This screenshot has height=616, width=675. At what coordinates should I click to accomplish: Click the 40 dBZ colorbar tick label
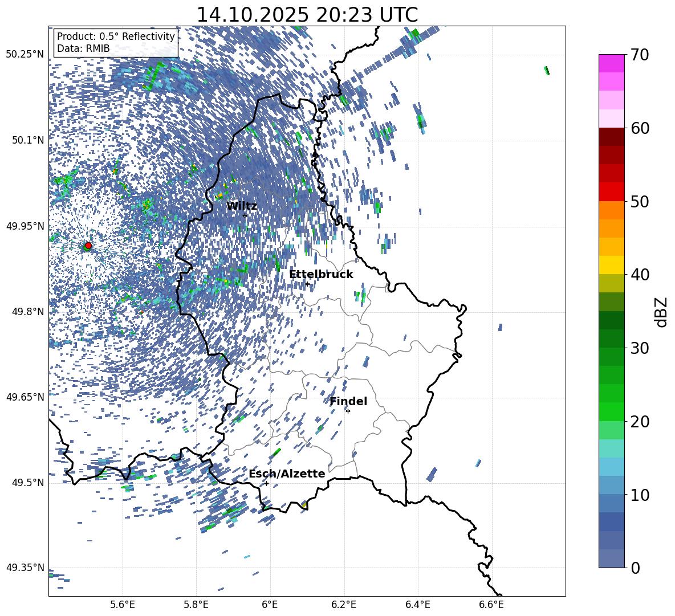tap(640, 275)
